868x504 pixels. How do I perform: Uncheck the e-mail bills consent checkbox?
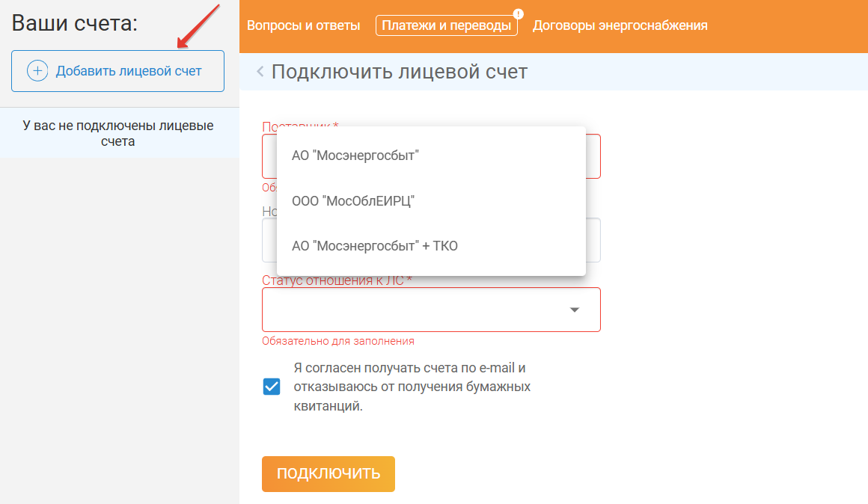[272, 387]
